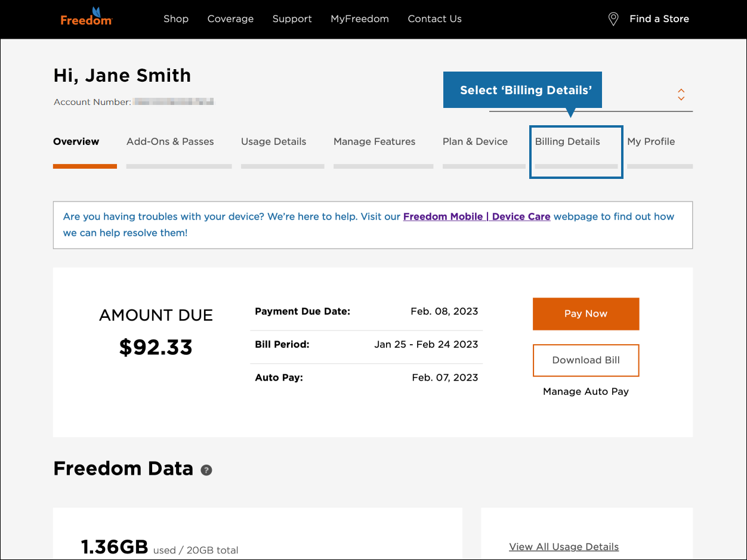Viewport: 747px width, 560px height.
Task: Switch to the Add-Ons & Passes tab
Action: [170, 141]
